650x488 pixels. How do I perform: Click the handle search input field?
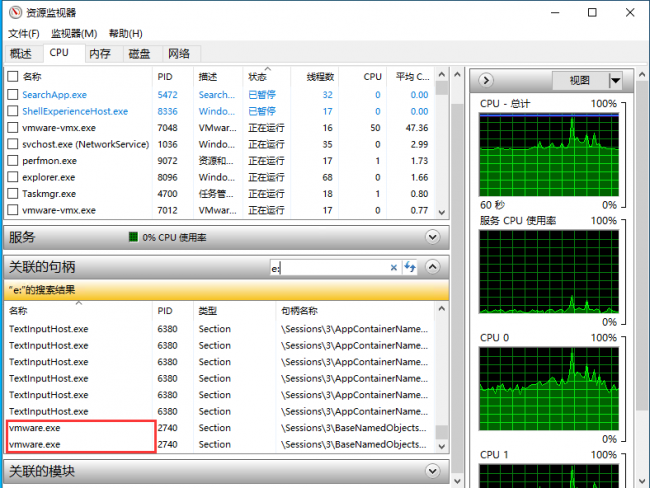tap(330, 268)
